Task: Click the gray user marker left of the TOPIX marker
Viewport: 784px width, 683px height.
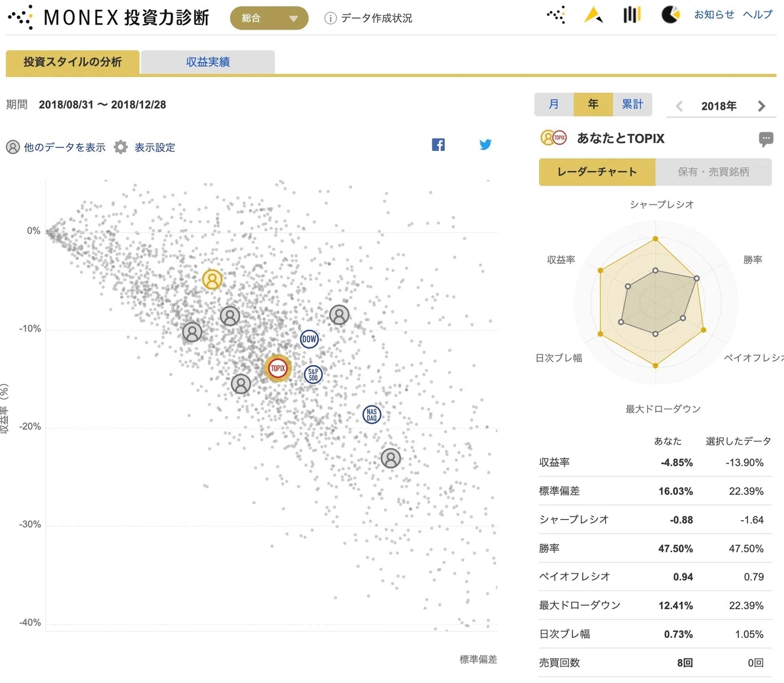Action: [x=241, y=384]
